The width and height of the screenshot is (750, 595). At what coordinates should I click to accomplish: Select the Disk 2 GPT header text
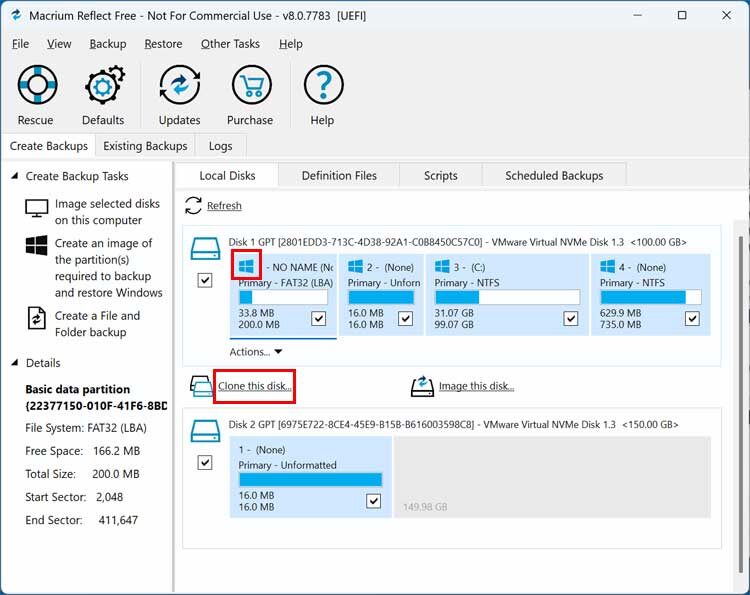453,425
